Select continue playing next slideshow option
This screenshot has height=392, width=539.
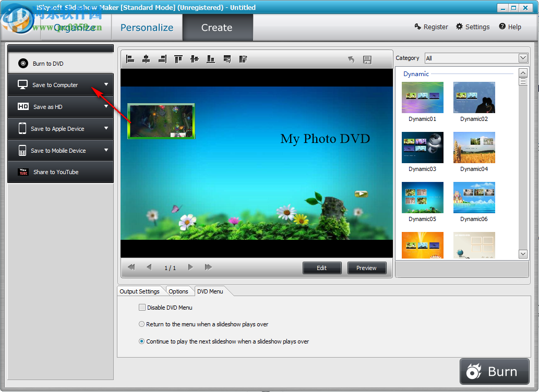141,341
